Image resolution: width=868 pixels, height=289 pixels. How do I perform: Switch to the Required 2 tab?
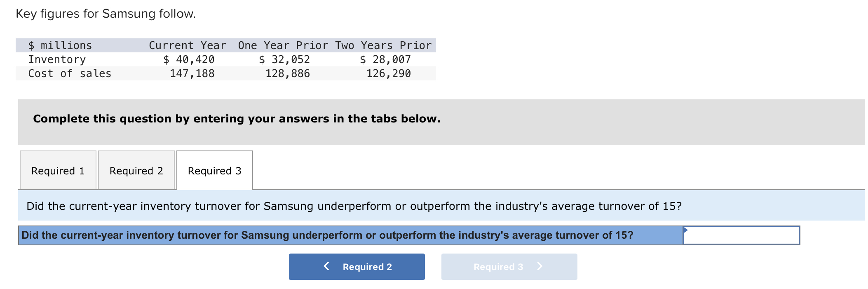click(x=136, y=170)
